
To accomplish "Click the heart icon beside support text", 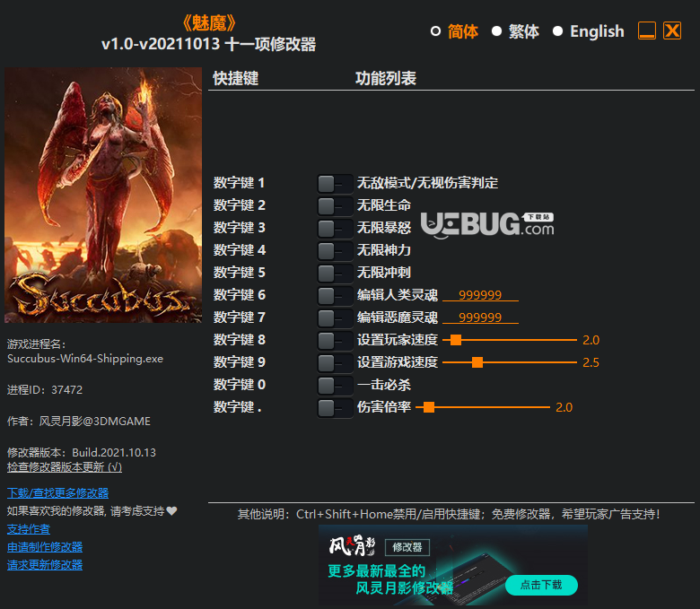I will [172, 511].
